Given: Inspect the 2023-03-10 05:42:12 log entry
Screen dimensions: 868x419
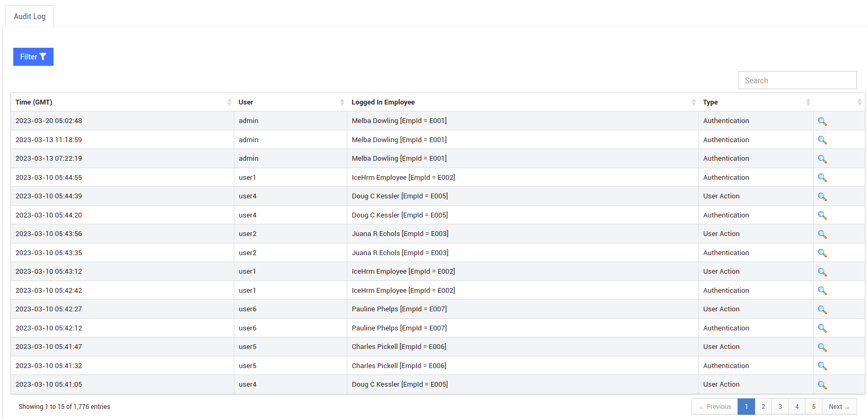Looking at the screenshot, I should (822, 328).
